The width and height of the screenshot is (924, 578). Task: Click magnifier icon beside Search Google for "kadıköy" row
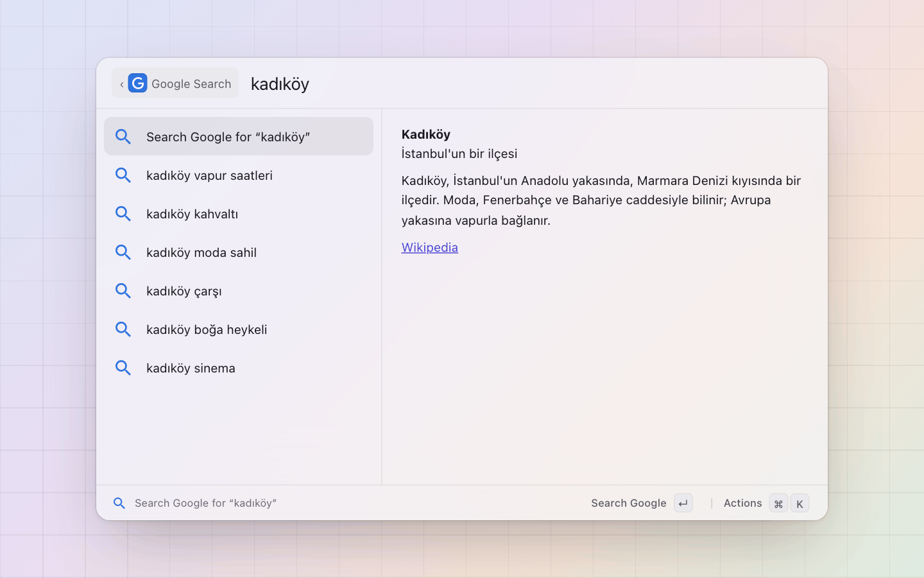coord(123,137)
